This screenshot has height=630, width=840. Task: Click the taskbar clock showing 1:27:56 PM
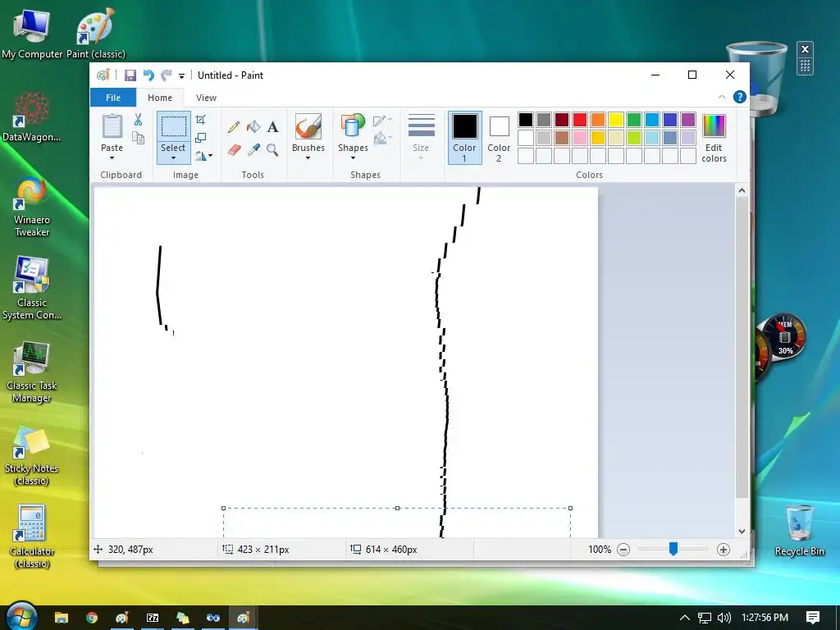765,618
